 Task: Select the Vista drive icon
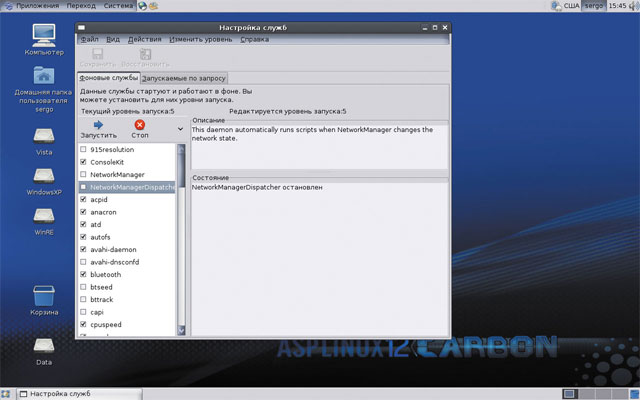(44, 136)
